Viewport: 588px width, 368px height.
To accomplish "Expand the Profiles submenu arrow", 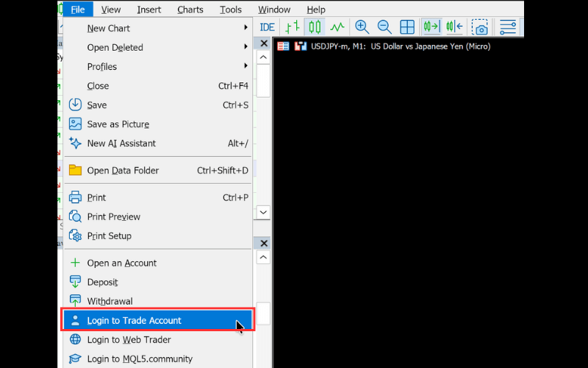I will pos(245,66).
